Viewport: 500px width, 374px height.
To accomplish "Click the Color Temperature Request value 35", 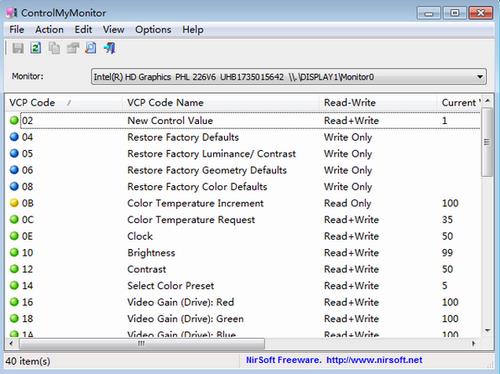I will coord(447,220).
